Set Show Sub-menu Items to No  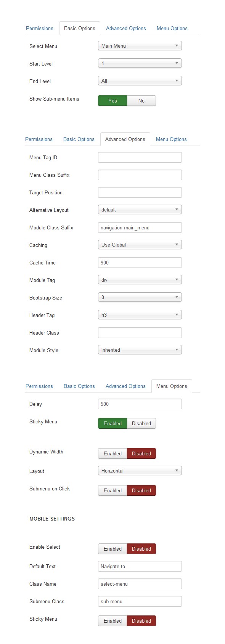tap(141, 101)
